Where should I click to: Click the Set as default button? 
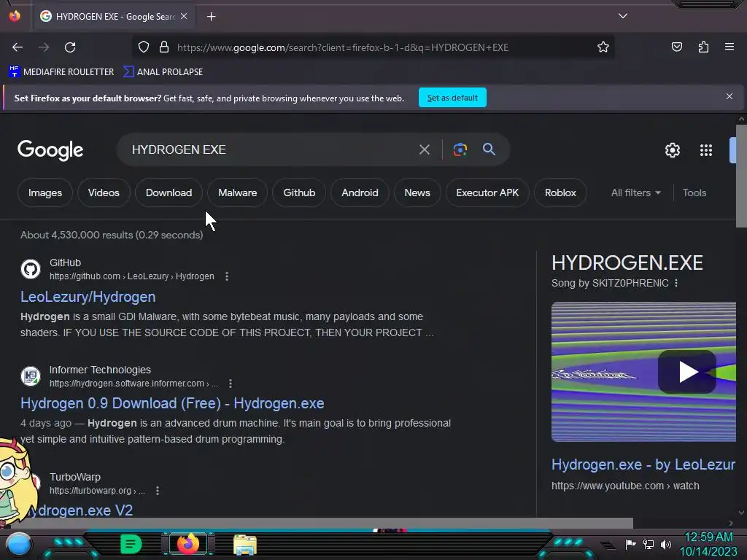pyautogui.click(x=452, y=98)
